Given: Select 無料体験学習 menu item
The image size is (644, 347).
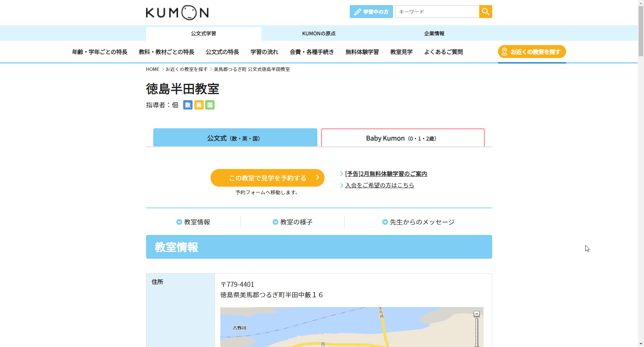Looking at the screenshot, I should [362, 52].
